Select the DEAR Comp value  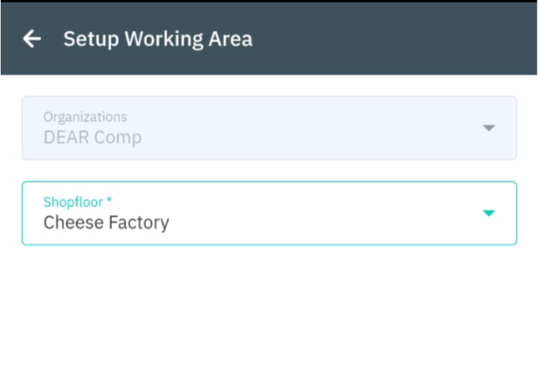pos(92,138)
